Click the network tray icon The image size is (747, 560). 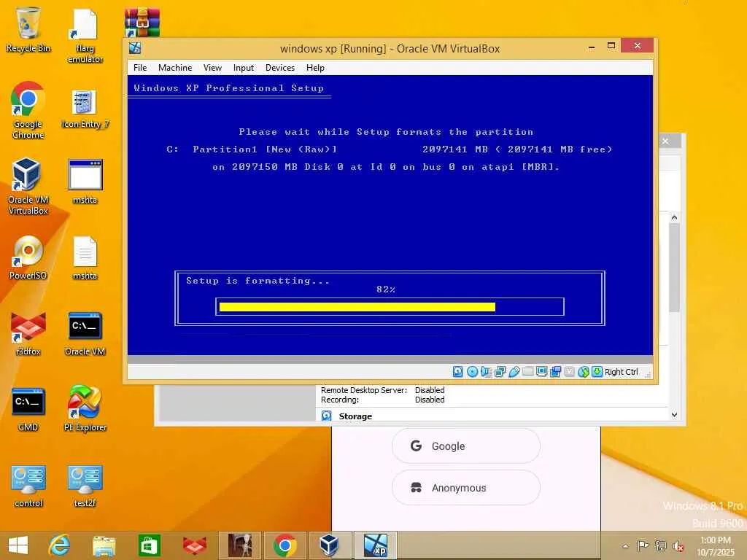point(660,546)
